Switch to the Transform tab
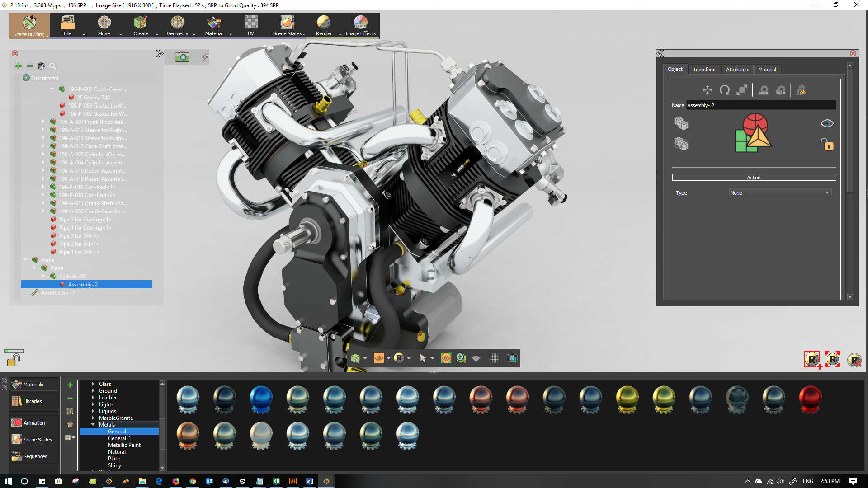This screenshot has height=488, width=868. click(x=704, y=70)
